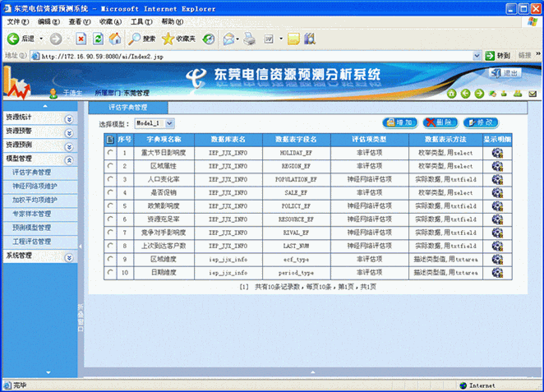Click the 折叠窗口 sidebar collapse handle
The image size is (544, 392).
pos(81,317)
